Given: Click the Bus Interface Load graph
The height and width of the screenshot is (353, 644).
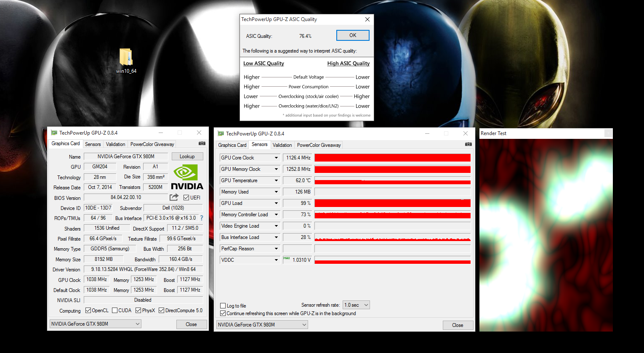Looking at the screenshot, I should (x=393, y=237).
